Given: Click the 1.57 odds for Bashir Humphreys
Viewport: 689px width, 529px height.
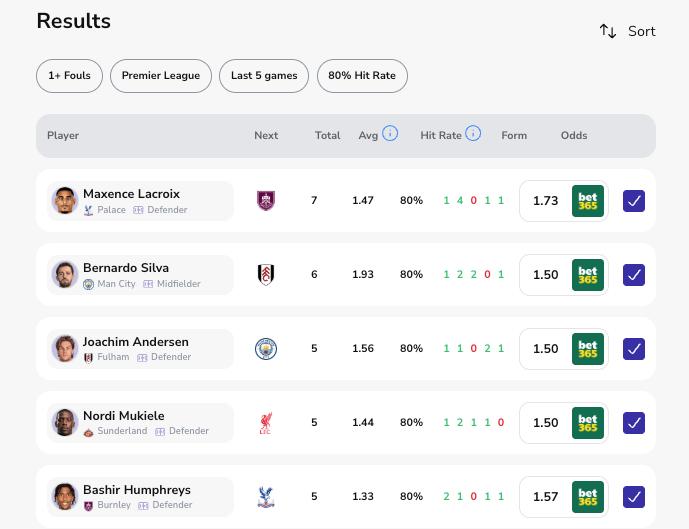Looking at the screenshot, I should pyautogui.click(x=546, y=497).
